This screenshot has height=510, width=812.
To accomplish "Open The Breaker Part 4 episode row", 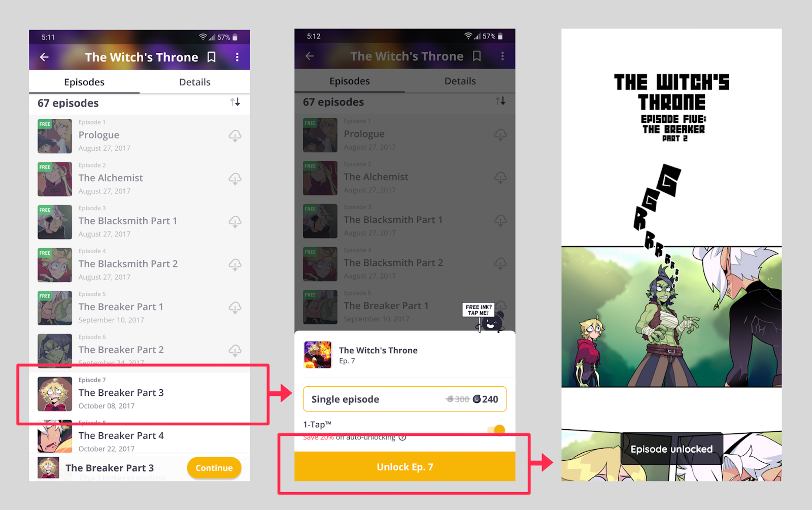I will [x=140, y=436].
